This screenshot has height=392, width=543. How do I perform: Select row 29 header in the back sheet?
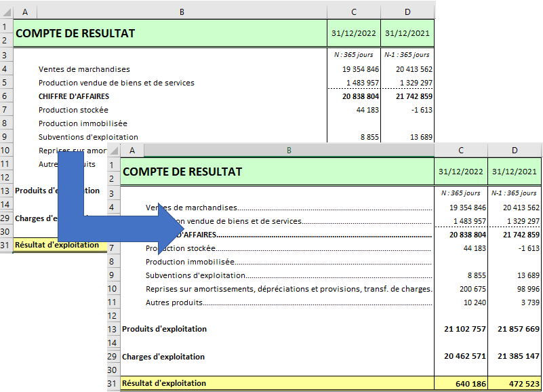point(5,218)
